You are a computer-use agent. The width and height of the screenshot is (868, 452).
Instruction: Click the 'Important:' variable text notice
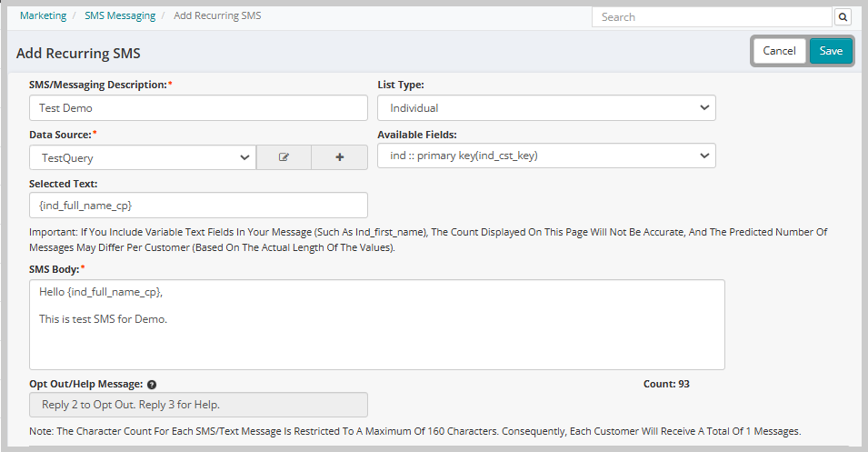click(x=428, y=240)
